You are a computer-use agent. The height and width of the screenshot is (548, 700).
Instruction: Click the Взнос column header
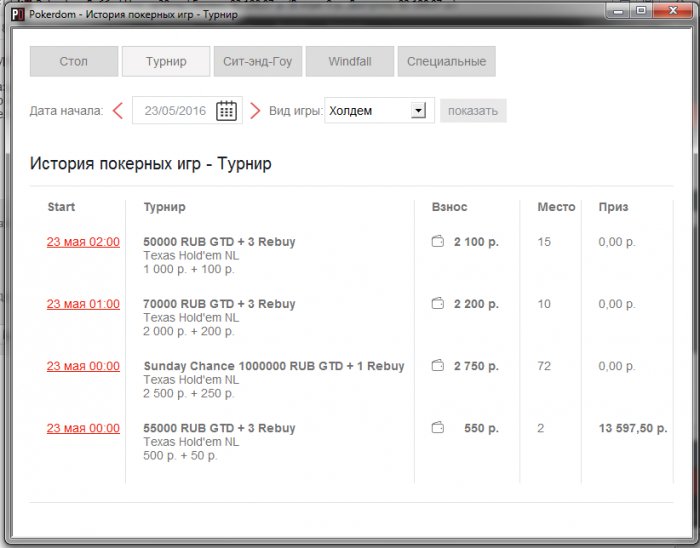click(x=449, y=207)
